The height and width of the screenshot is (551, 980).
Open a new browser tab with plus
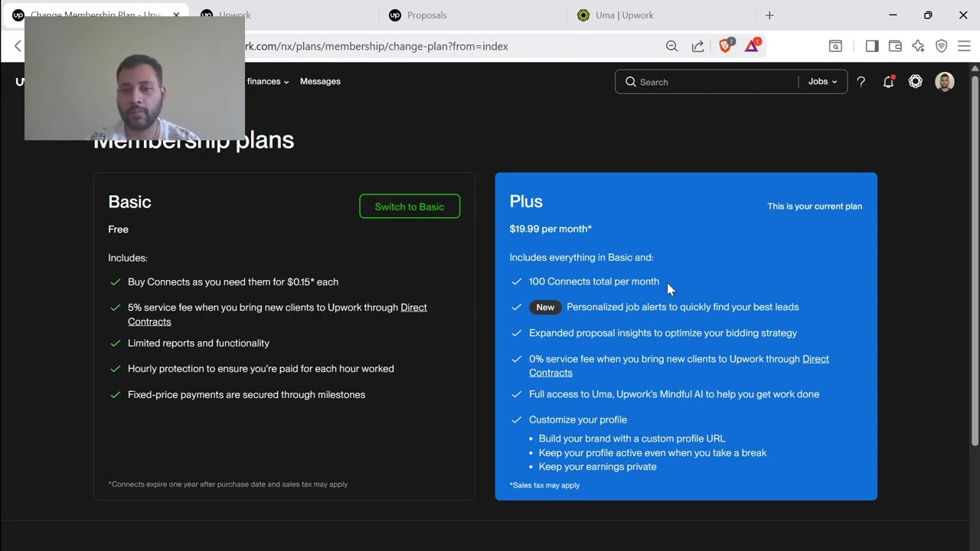click(x=769, y=15)
